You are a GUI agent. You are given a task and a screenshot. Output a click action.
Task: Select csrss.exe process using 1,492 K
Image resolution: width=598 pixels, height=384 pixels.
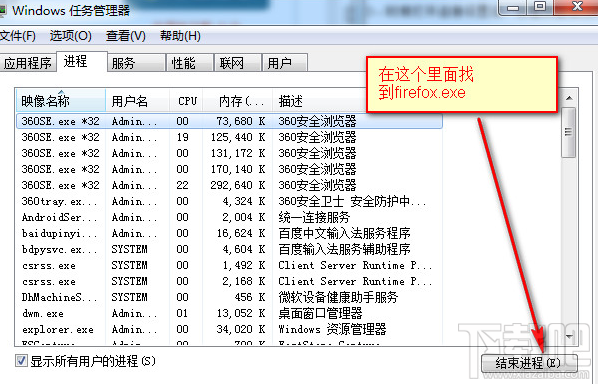[229, 265]
